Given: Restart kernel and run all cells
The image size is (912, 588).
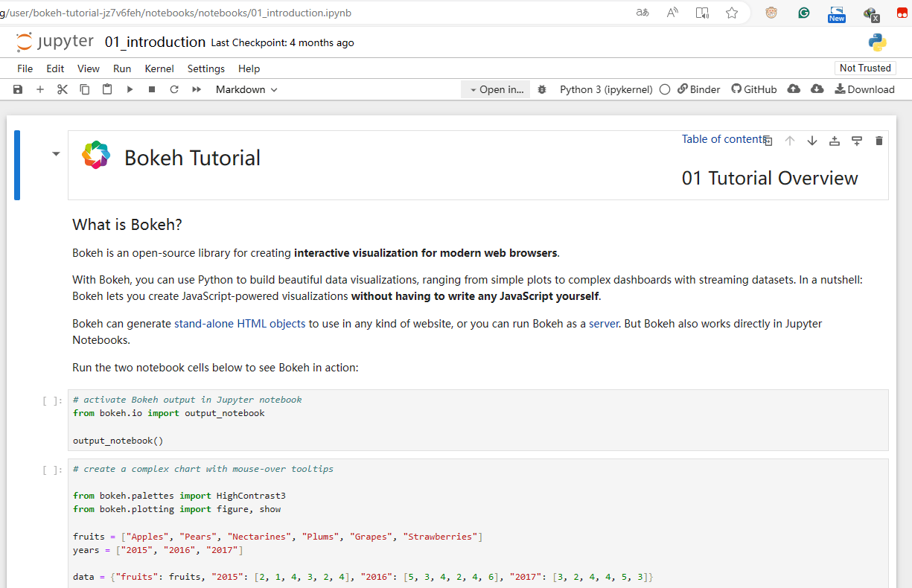Looking at the screenshot, I should (197, 89).
